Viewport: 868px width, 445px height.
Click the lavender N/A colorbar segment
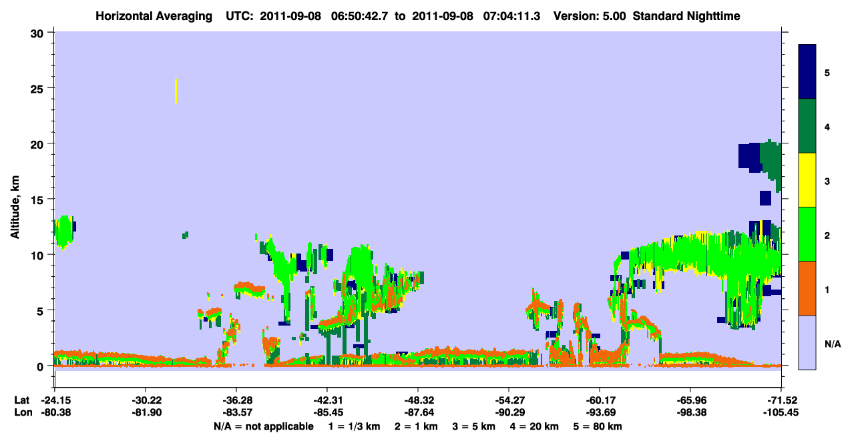(807, 342)
